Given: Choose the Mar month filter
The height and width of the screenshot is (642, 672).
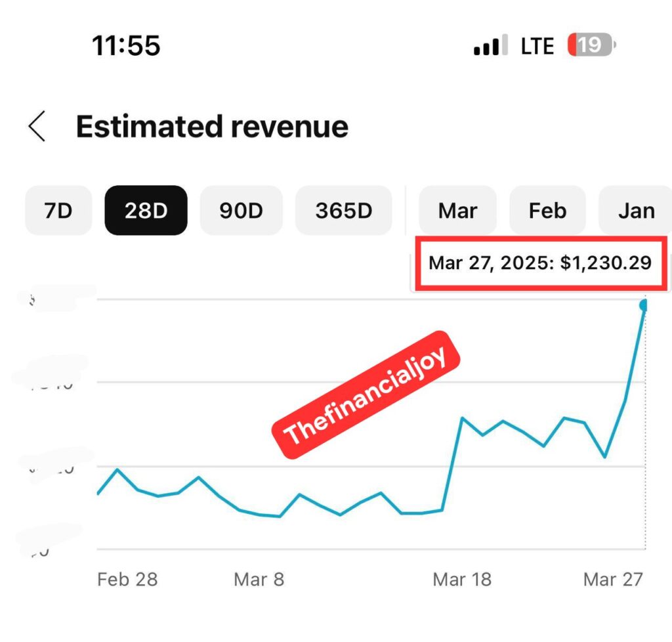Looking at the screenshot, I should pos(457,211).
